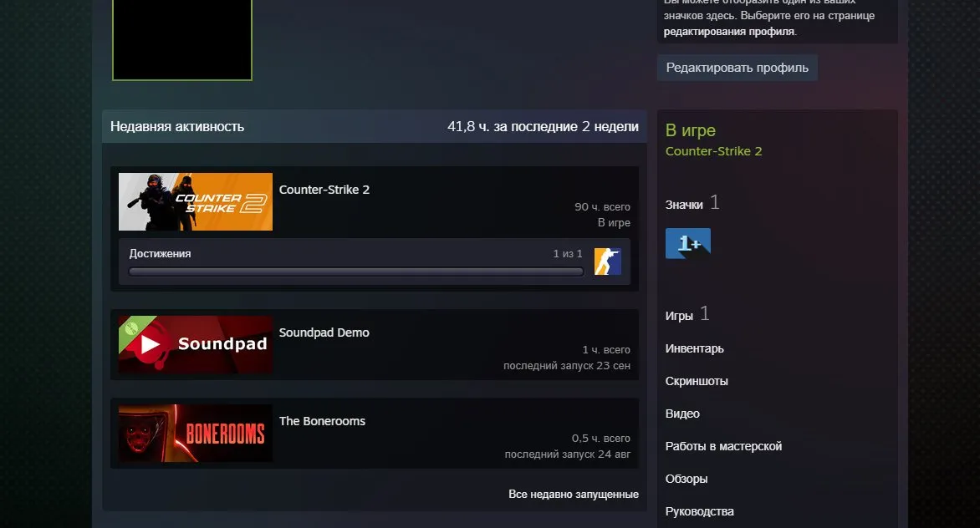Click Все недавно запущенные link
This screenshot has height=528, width=980.
click(574, 494)
